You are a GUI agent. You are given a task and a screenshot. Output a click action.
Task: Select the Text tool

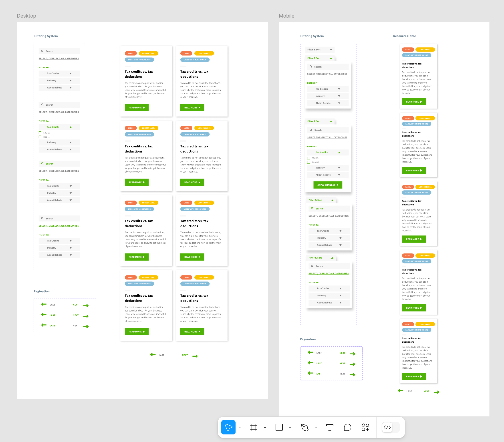pyautogui.click(x=329, y=427)
